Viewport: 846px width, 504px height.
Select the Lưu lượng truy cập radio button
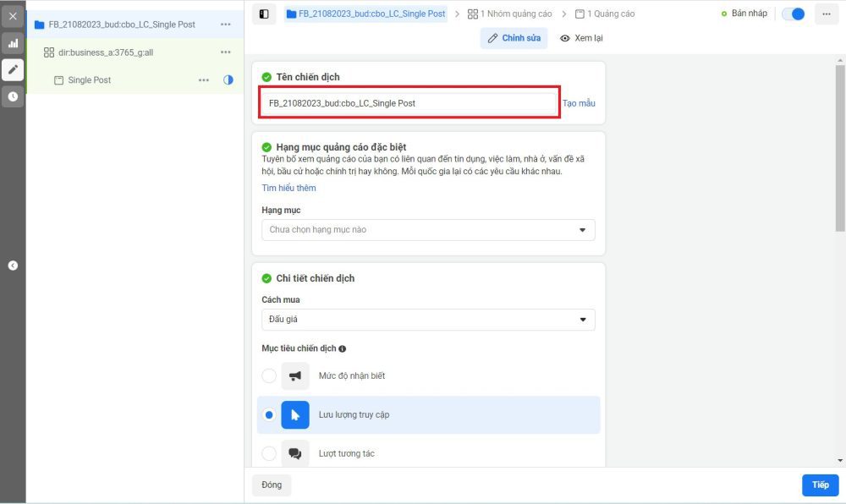[269, 414]
